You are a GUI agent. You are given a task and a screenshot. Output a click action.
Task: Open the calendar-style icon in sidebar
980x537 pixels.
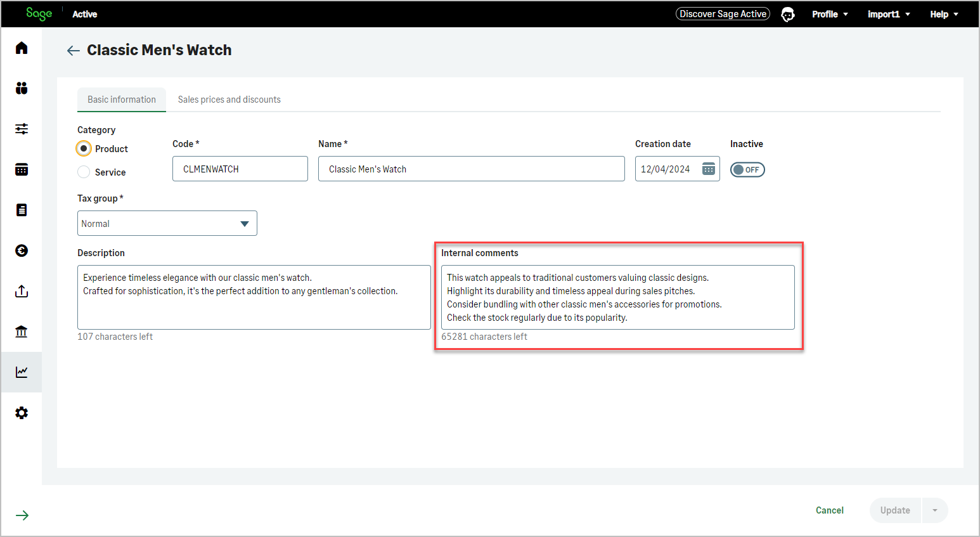22,169
